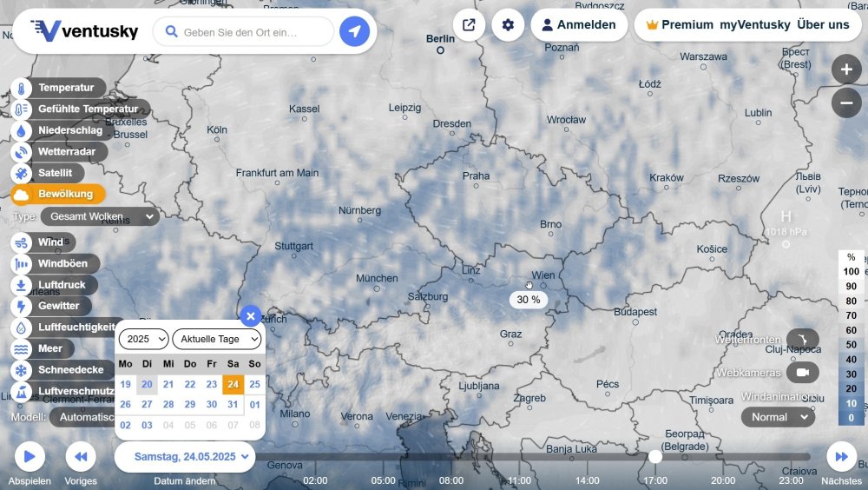This screenshot has width=868, height=490.
Task: Open the Premium link
Action: 679,25
